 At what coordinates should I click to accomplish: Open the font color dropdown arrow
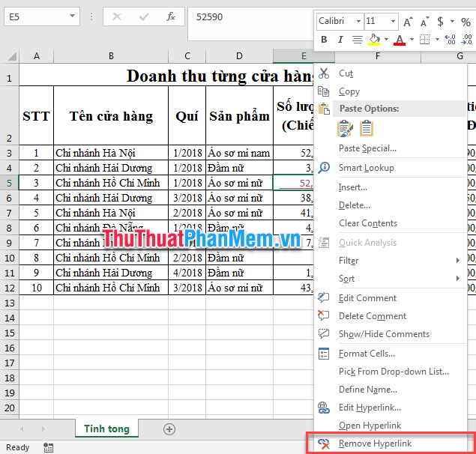click(412, 40)
